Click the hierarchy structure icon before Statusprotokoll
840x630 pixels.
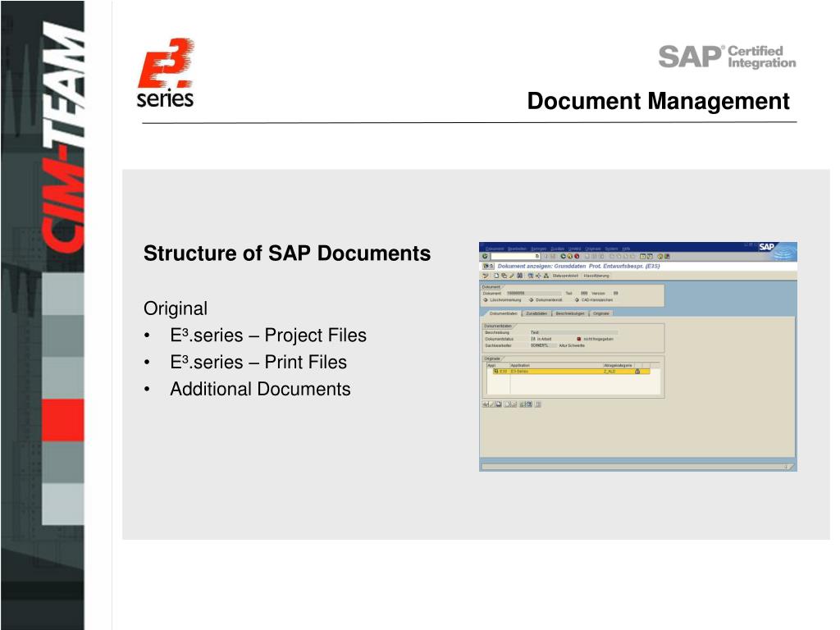(546, 276)
